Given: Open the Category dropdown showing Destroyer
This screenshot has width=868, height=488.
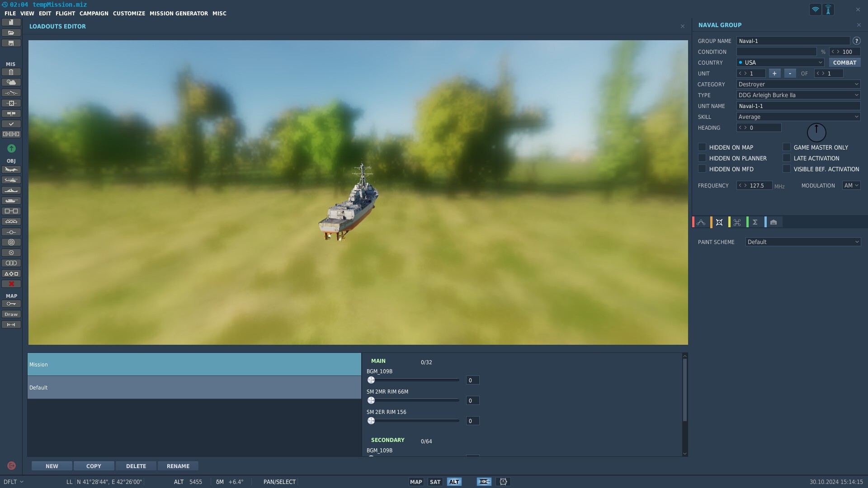Looking at the screenshot, I should click(798, 84).
